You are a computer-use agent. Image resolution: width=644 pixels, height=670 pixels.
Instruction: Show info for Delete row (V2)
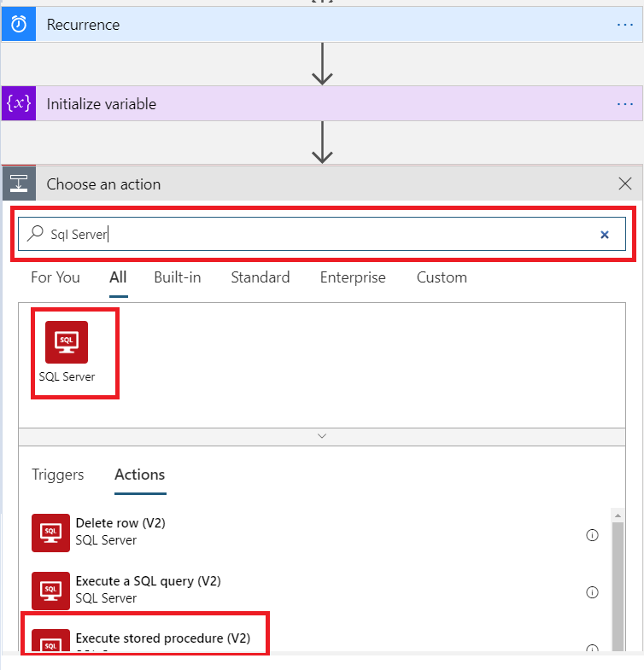click(592, 535)
